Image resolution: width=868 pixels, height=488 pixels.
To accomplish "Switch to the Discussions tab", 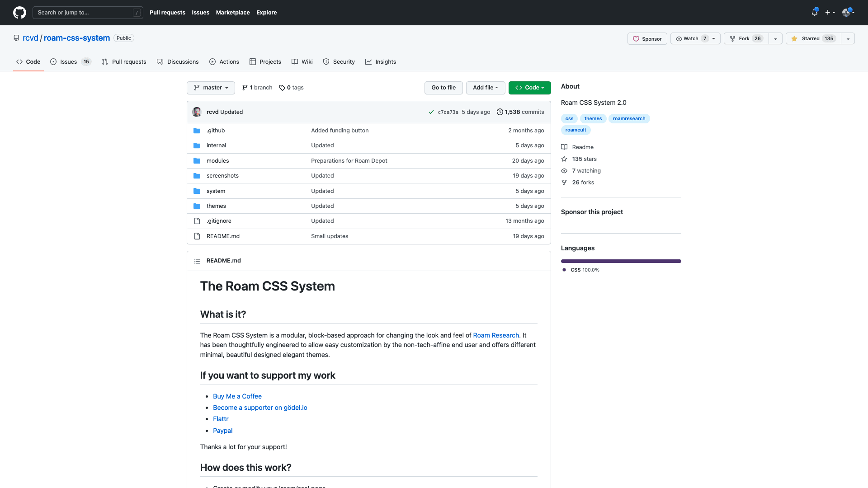I will pyautogui.click(x=178, y=62).
